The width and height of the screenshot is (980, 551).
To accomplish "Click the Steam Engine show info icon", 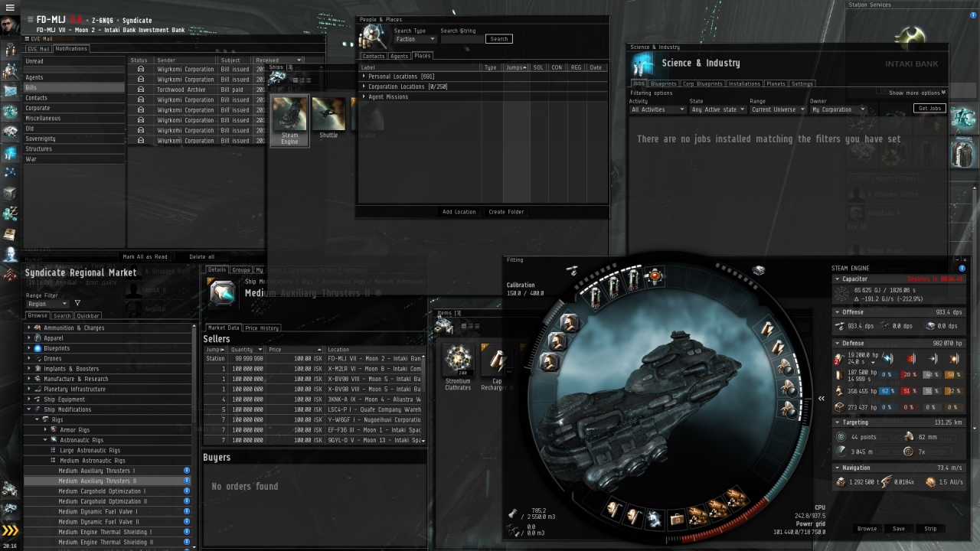I will [x=962, y=269].
